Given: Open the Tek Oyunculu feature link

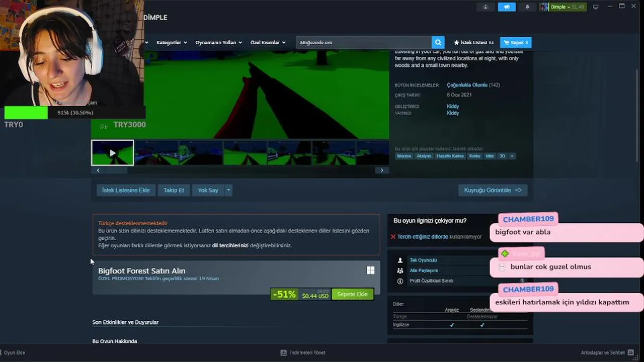Looking at the screenshot, I should (x=423, y=260).
